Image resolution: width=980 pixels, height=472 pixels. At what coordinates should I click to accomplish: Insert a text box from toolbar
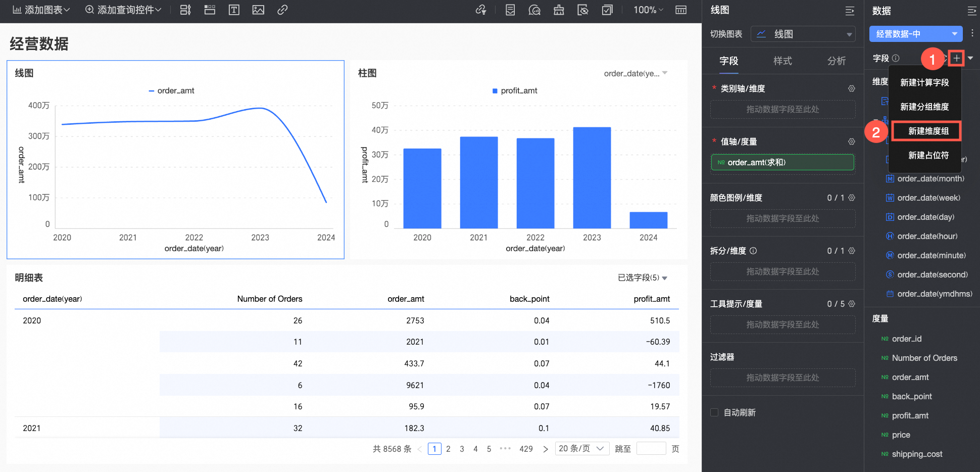(234, 10)
